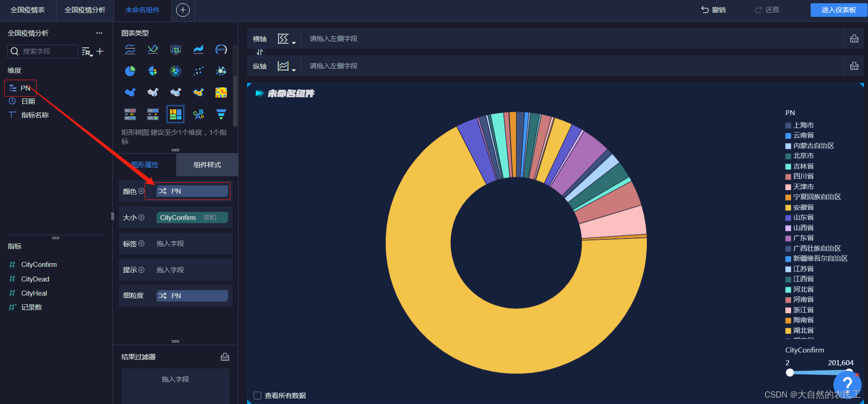This screenshot has width=868, height=404.
Task: Click the plus icon to add a field
Action: (100, 51)
